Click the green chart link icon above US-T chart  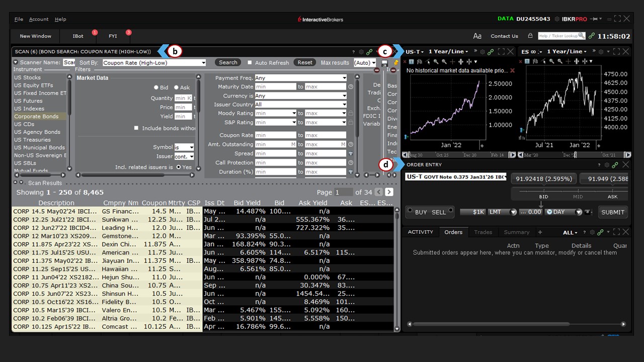pos(491,52)
